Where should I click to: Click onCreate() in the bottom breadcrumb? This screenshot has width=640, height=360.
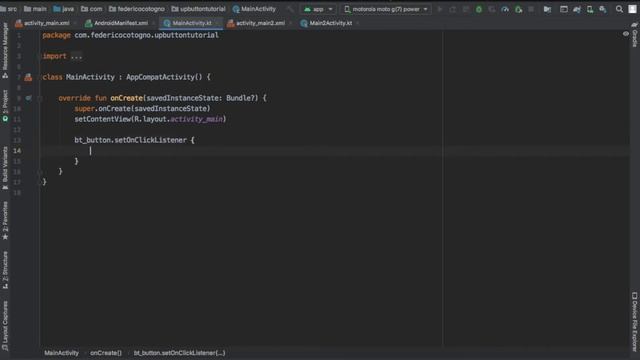click(x=106, y=353)
